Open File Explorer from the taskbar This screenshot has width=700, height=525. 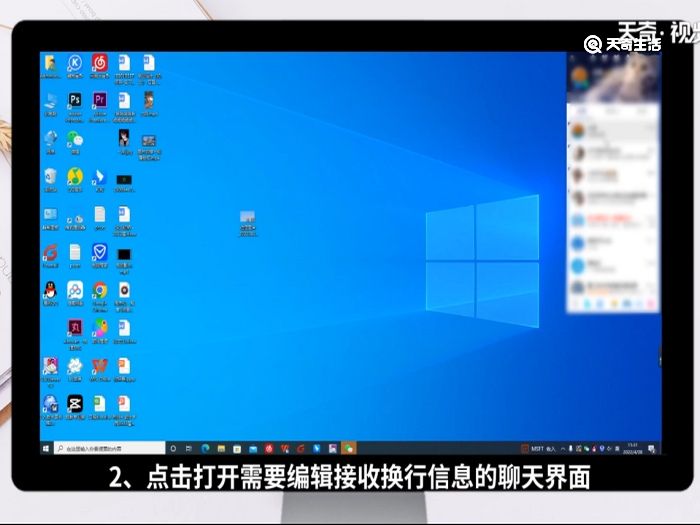(221, 448)
